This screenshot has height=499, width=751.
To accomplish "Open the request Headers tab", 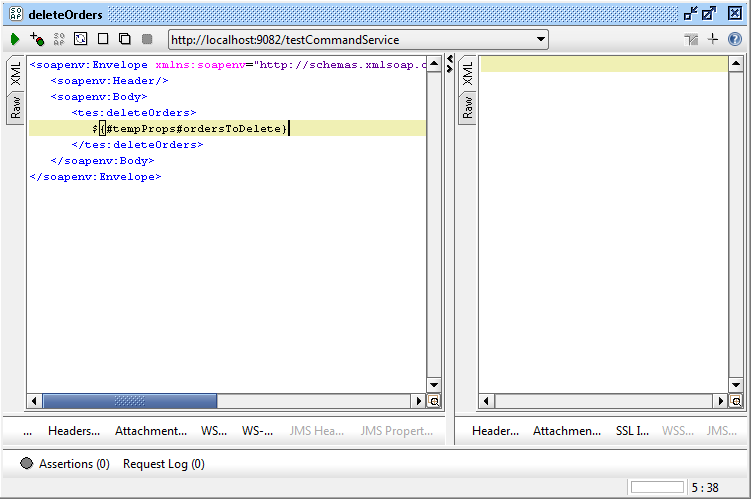I will tap(74, 431).
